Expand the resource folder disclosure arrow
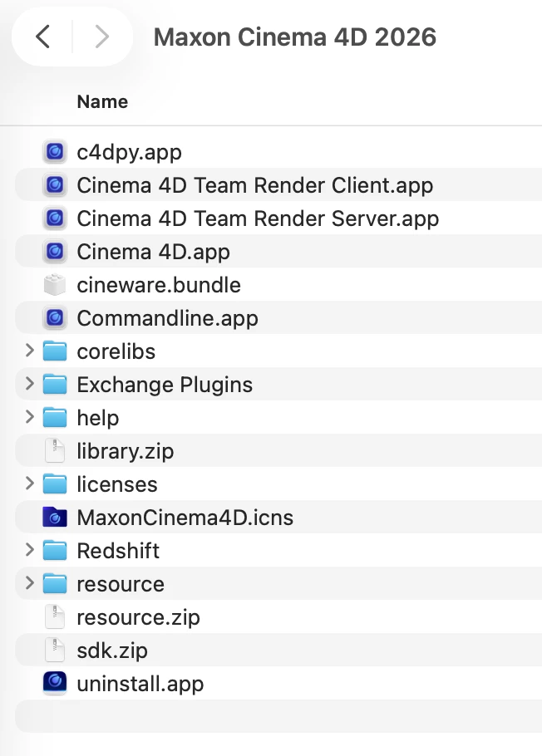This screenshot has width=542, height=756. click(x=29, y=583)
